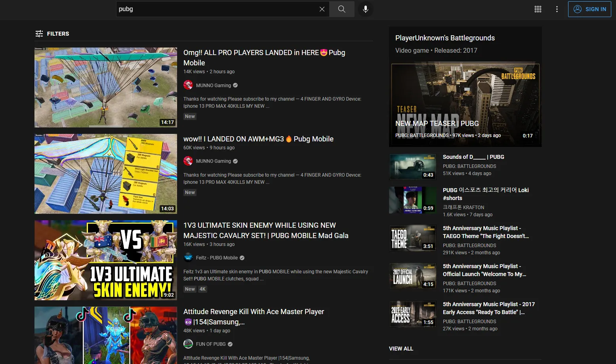The height and width of the screenshot is (364, 616).
Task: Open the Sounds of D____ | PUBG title
Action: click(x=473, y=157)
